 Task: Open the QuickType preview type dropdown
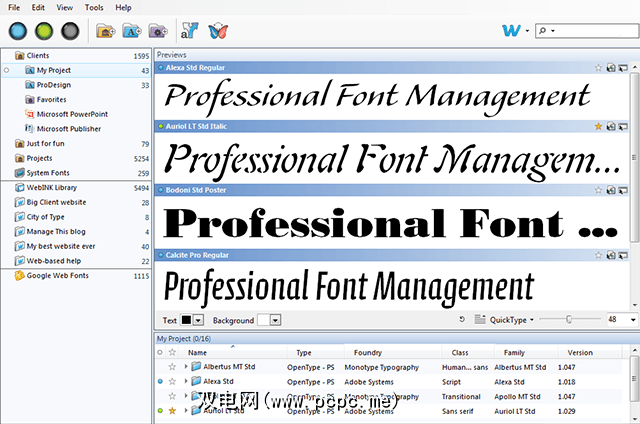point(532,320)
